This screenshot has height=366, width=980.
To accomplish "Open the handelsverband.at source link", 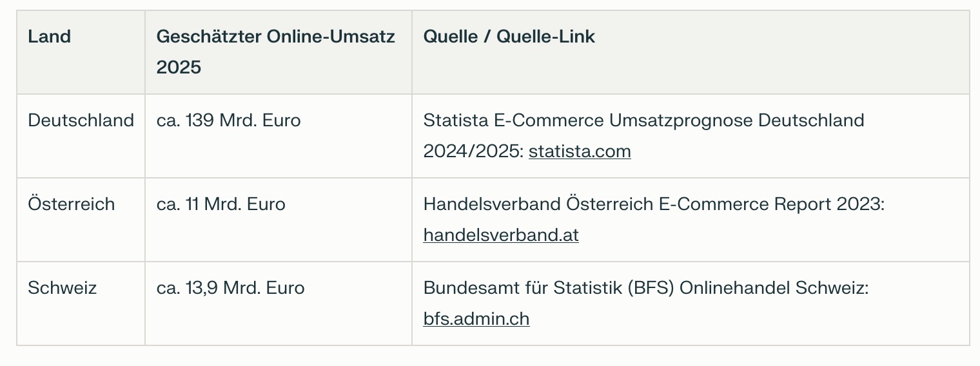I will tap(501, 235).
